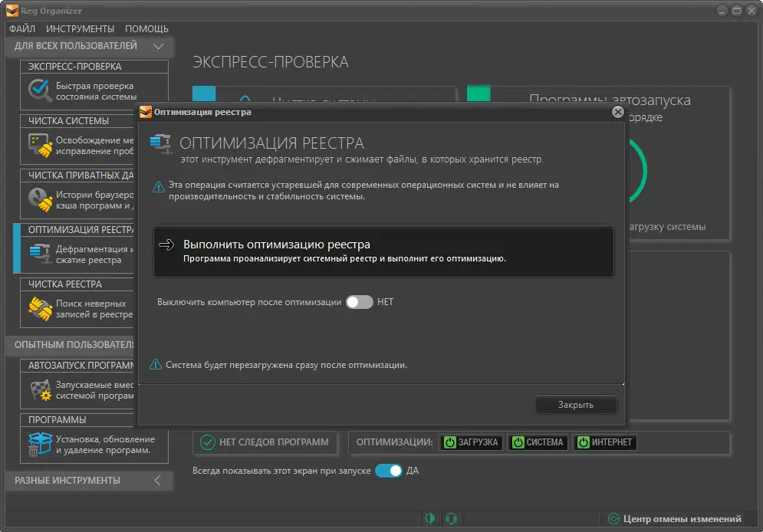Viewport: 763px width, 532px height.
Task: Open the ПОМОЩЬ menu
Action: (x=146, y=28)
